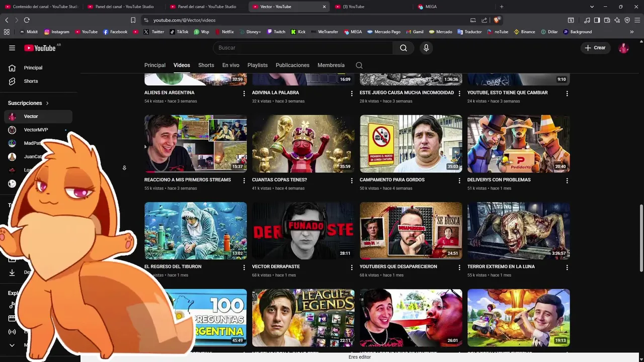Open more options for TERROR EXTREMO EN LA LUNA
644x362 pixels.
[567, 267]
